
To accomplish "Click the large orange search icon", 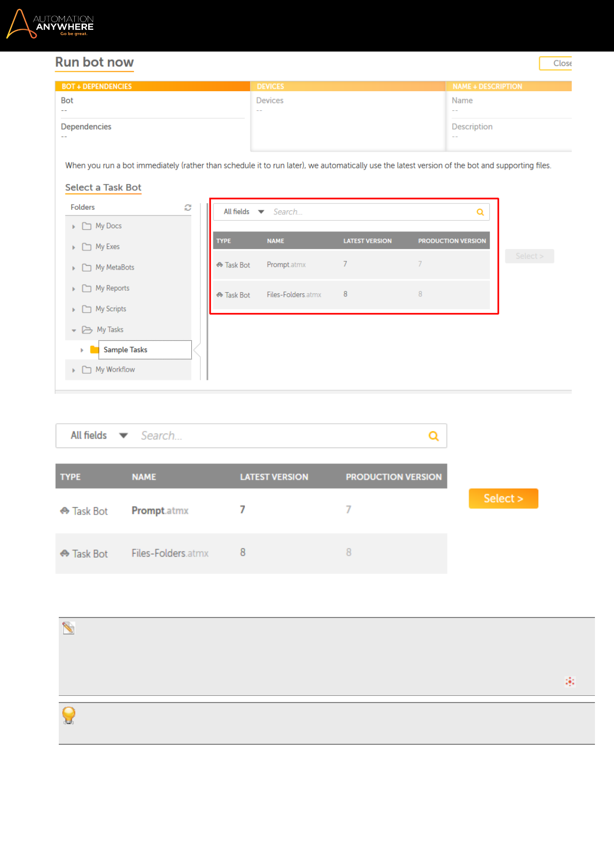I will coord(434,436).
